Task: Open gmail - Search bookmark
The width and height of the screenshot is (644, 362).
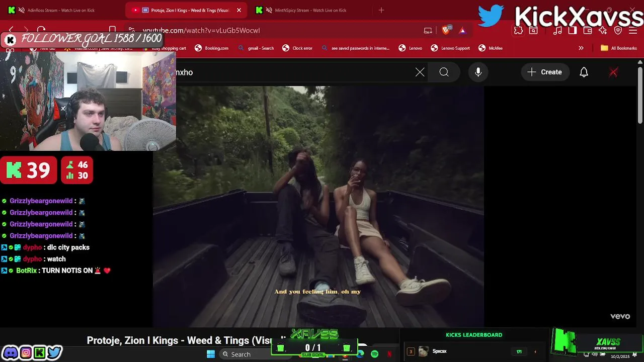Action: click(256, 48)
